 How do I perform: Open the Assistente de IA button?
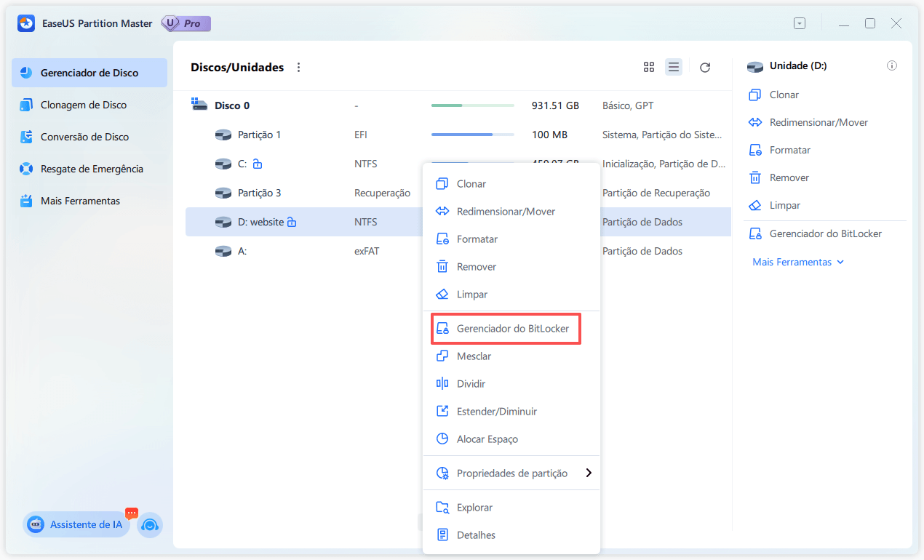pyautogui.click(x=76, y=524)
